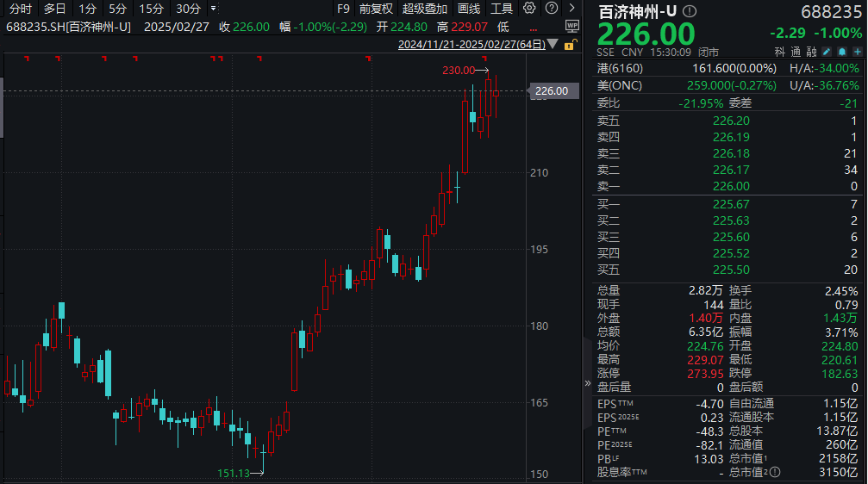Screen dimensions: 868x484
Task: Click the 科 board tag
Action: 779,52
